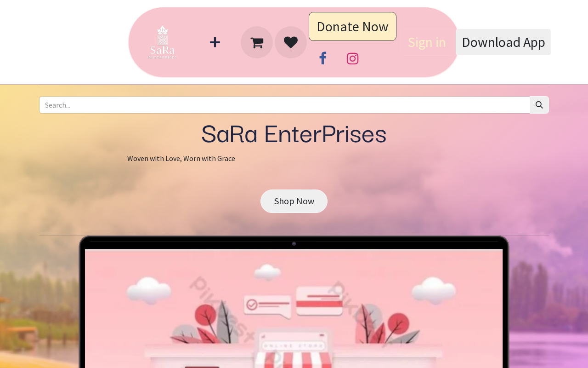Click the Shop Now button
This screenshot has width=588, height=368.
point(294,201)
